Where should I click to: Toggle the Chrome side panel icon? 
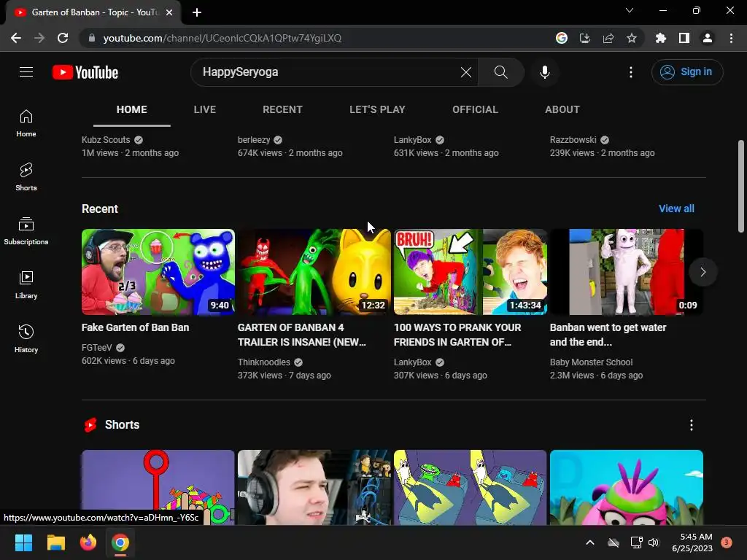tap(684, 38)
